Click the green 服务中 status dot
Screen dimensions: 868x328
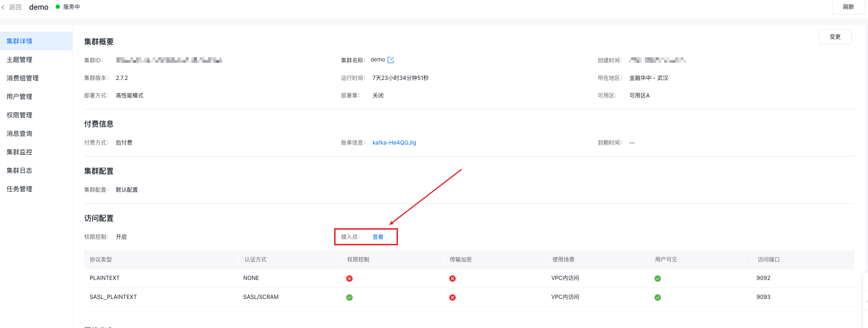pyautogui.click(x=58, y=7)
